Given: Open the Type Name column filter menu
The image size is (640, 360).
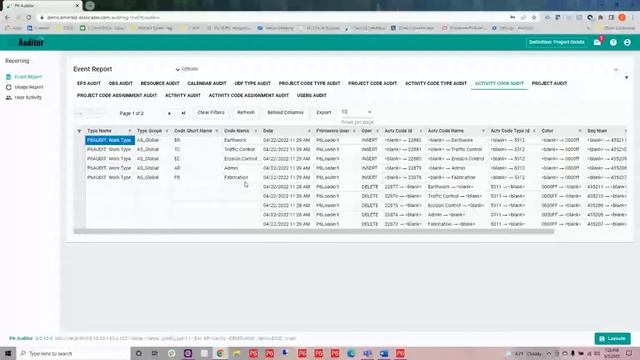Looking at the screenshot, I should click(130, 131).
